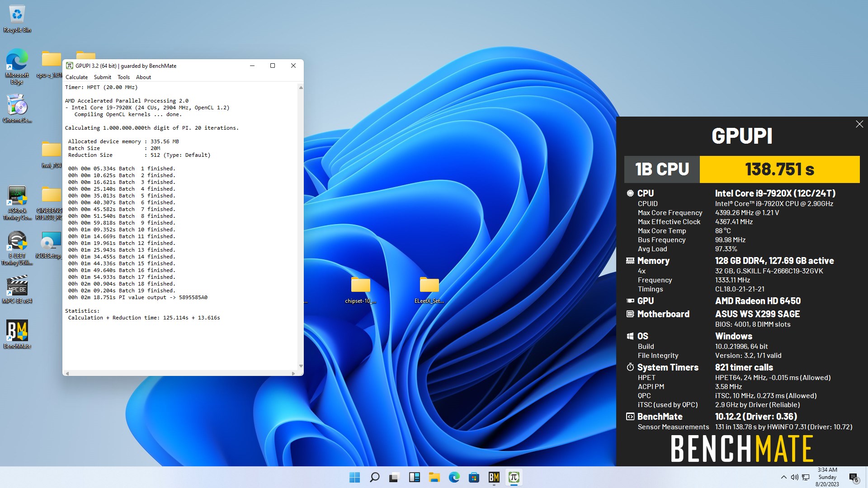This screenshot has height=488, width=868.
Task: Open network status icon in system tray
Action: pyautogui.click(x=806, y=477)
